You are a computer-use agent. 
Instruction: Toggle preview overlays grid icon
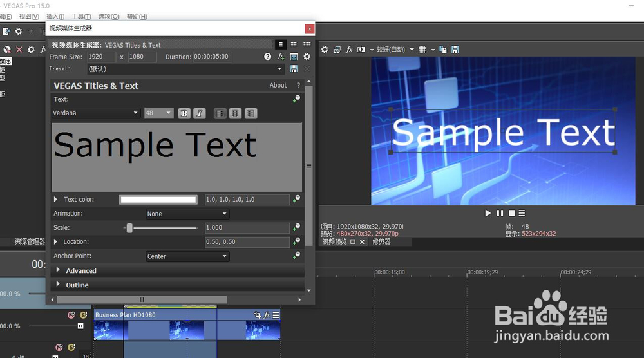422,50
